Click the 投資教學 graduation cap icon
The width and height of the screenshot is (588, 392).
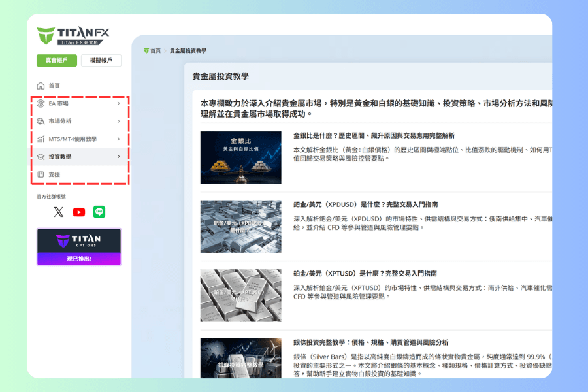(x=41, y=157)
